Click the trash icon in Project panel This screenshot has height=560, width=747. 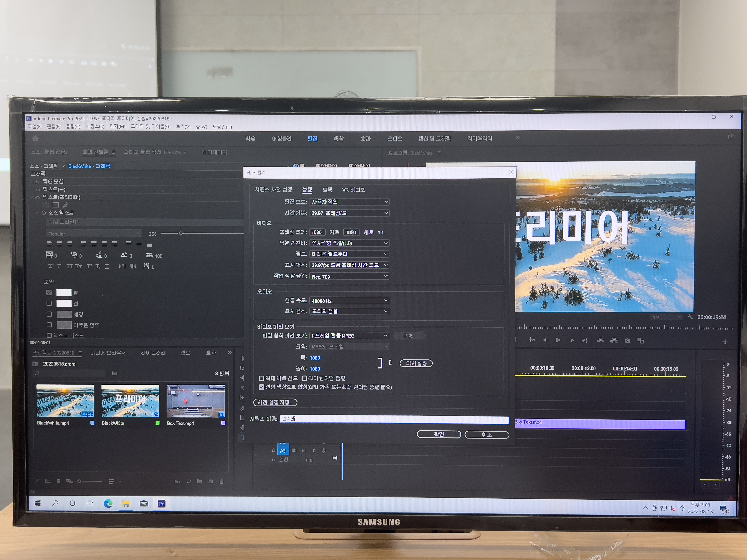[222, 481]
